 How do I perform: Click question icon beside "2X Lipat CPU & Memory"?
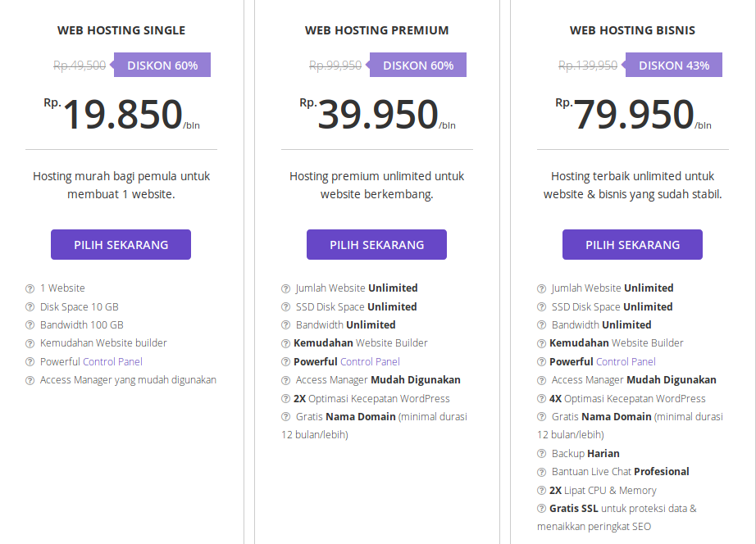click(x=541, y=491)
